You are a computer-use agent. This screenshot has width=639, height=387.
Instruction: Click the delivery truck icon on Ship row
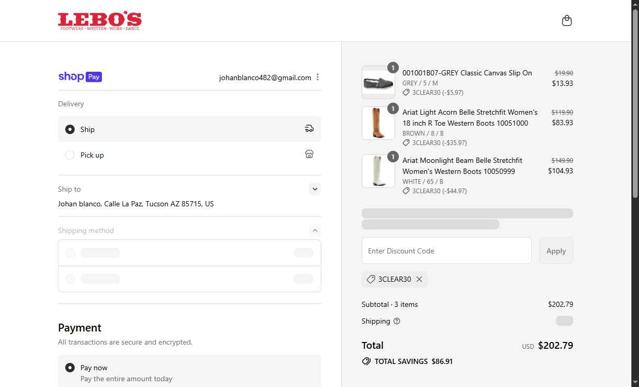point(309,129)
